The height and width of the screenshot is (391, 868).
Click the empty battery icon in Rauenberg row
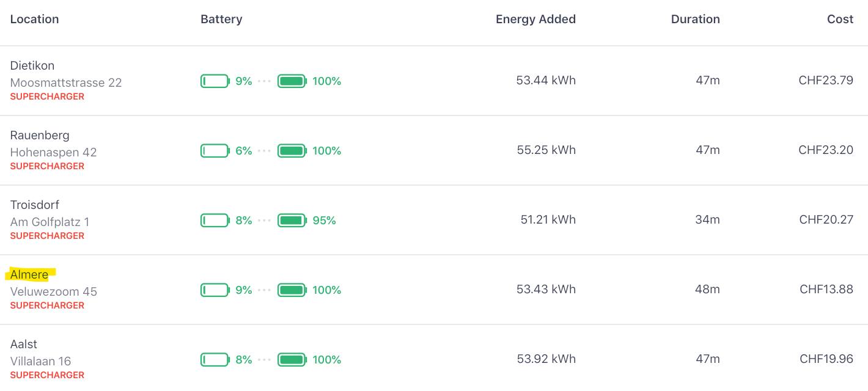(x=215, y=151)
